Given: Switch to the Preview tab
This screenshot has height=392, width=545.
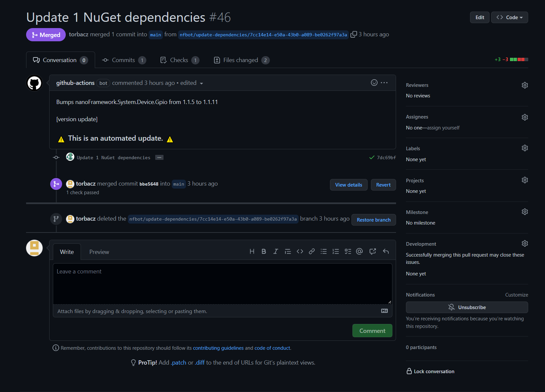Looking at the screenshot, I should coord(99,252).
